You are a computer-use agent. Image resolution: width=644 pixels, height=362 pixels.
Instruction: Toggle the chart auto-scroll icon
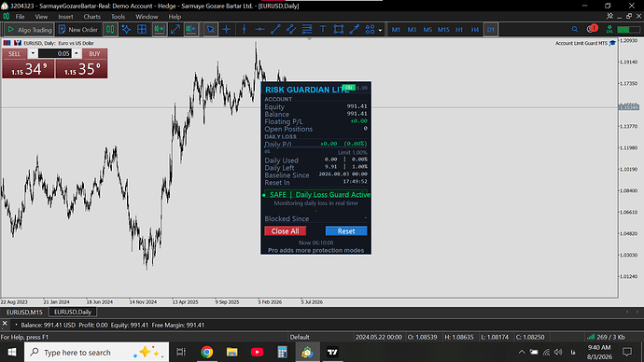[x=160, y=30]
